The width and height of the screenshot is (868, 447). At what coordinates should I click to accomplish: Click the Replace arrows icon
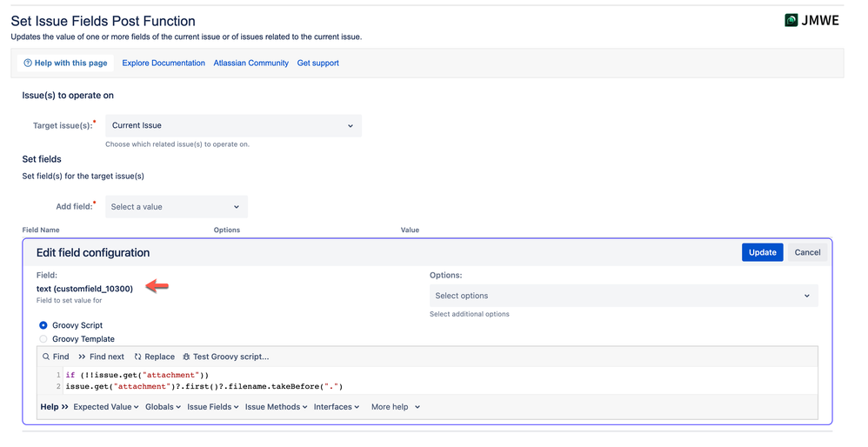[x=137, y=357]
